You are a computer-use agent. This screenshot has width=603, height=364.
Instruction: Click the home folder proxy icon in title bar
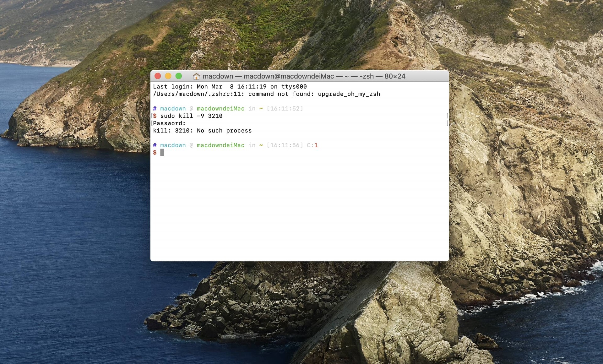point(196,76)
